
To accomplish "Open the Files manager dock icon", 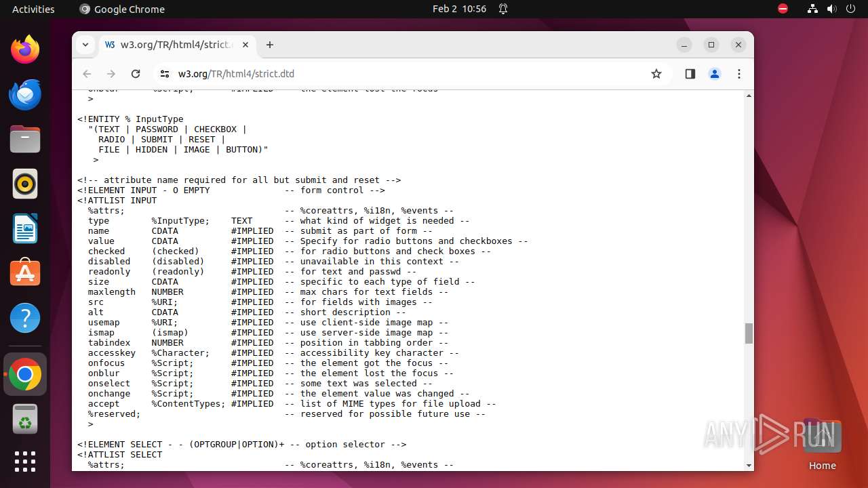I will [x=25, y=139].
